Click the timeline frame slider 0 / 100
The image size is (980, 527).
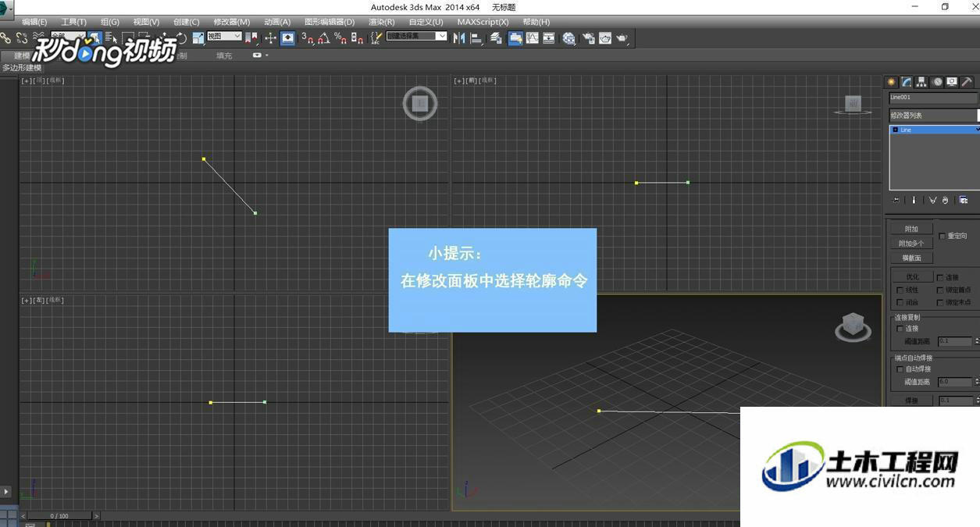(59, 516)
